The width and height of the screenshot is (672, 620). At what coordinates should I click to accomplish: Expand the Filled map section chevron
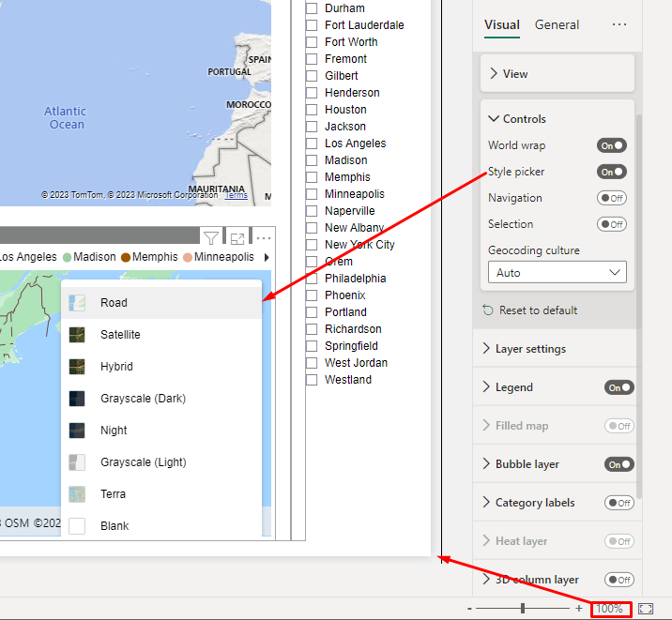pos(486,426)
